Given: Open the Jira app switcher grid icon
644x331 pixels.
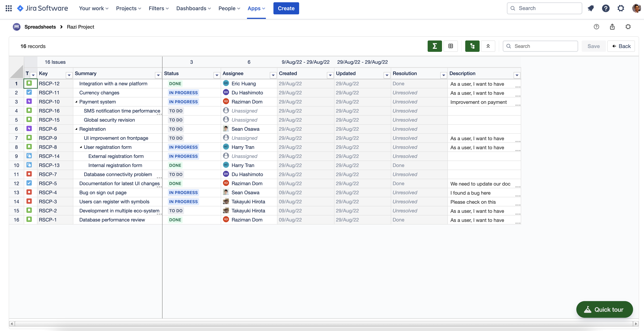Looking at the screenshot, I should click(9, 8).
